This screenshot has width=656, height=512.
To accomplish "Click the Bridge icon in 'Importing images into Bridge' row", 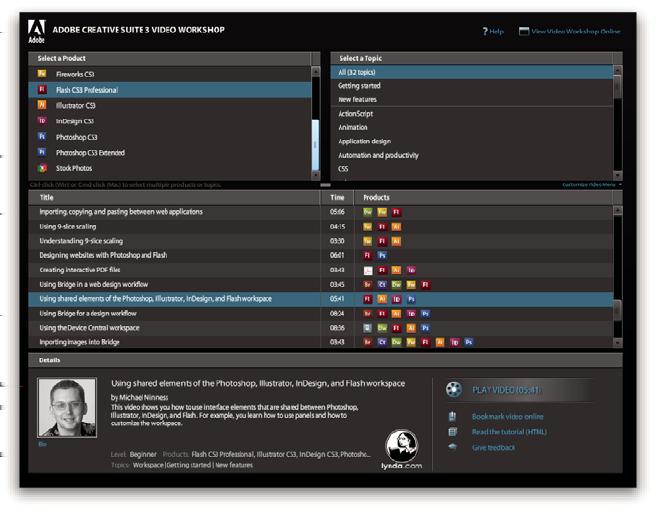I will pyautogui.click(x=368, y=342).
